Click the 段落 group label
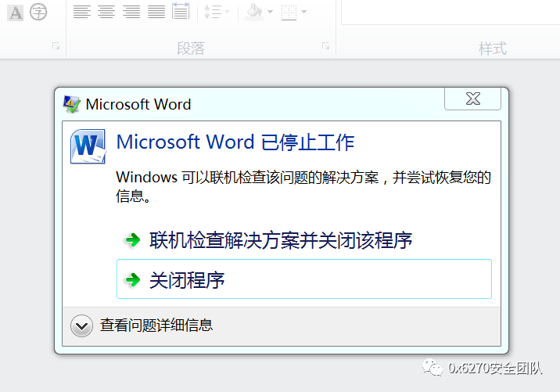The height and width of the screenshot is (392, 560). point(191,49)
